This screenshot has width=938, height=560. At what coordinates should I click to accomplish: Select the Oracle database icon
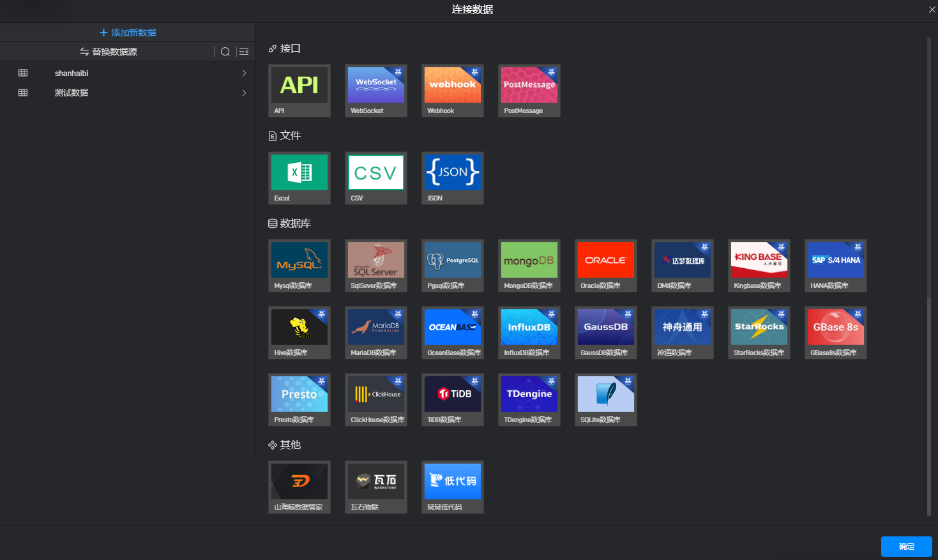point(605,265)
